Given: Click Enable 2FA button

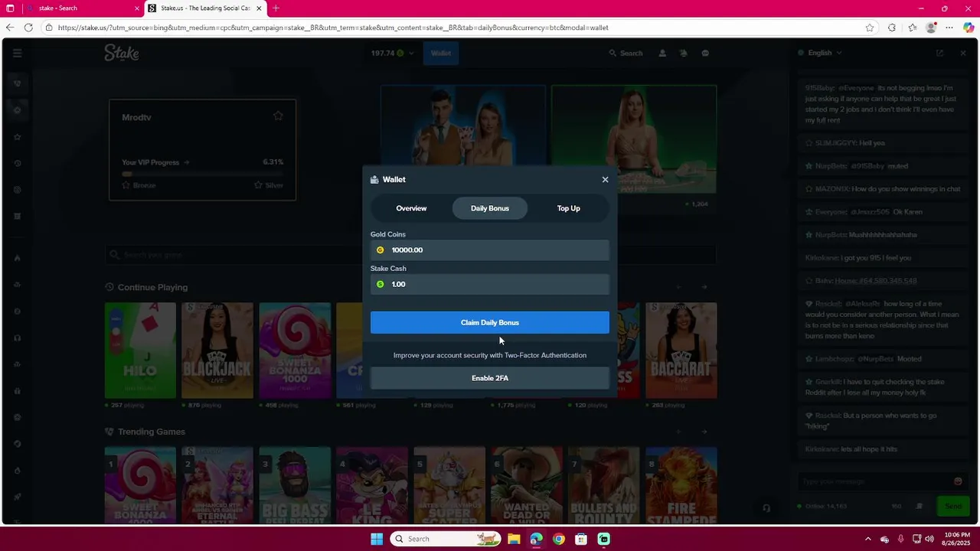Looking at the screenshot, I should 490,378.
